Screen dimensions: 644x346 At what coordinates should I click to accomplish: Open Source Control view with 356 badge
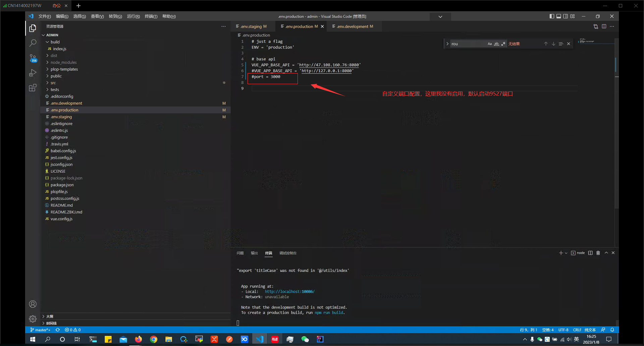33,58
